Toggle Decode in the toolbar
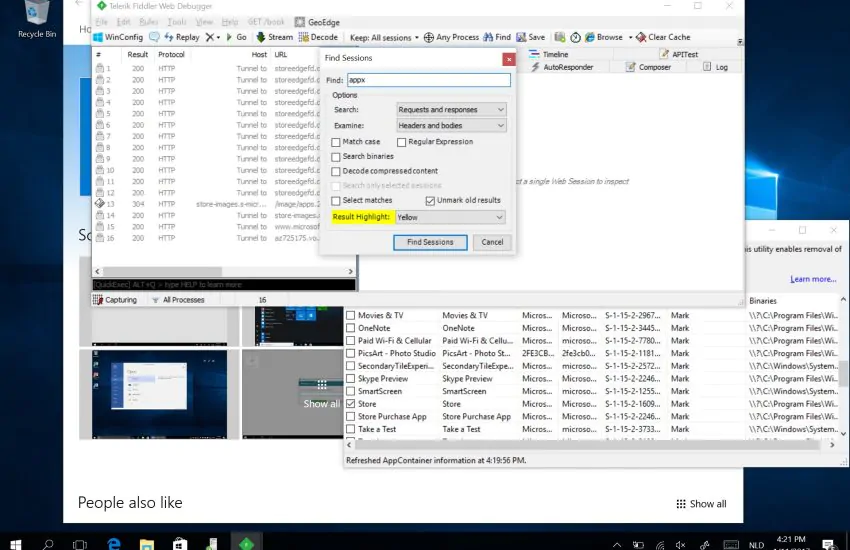Image resolution: width=850 pixels, height=550 pixels. pyautogui.click(x=318, y=37)
